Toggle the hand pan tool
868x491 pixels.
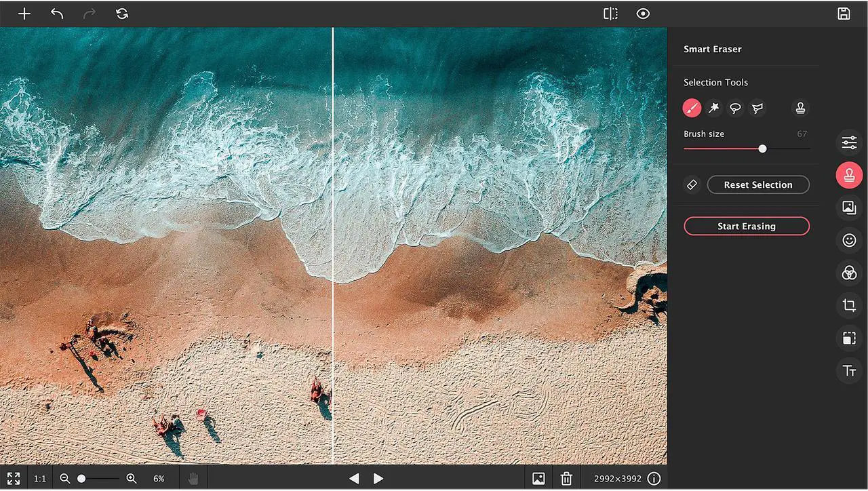pyautogui.click(x=193, y=479)
